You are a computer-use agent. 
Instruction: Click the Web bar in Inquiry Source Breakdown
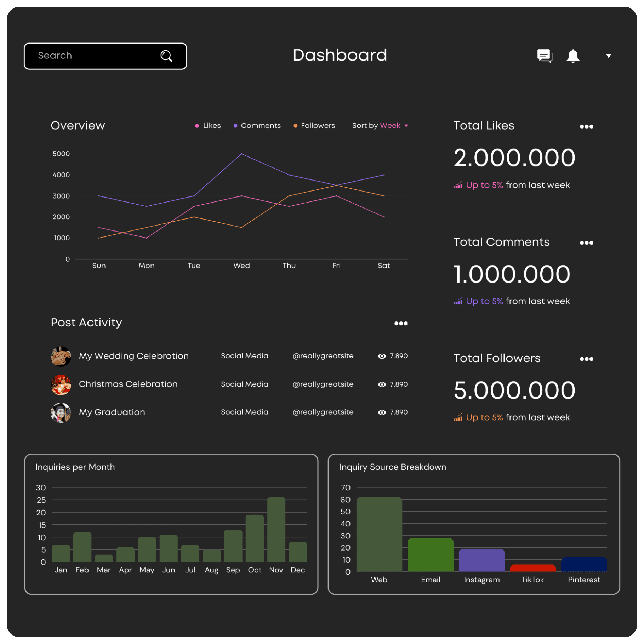(379, 534)
